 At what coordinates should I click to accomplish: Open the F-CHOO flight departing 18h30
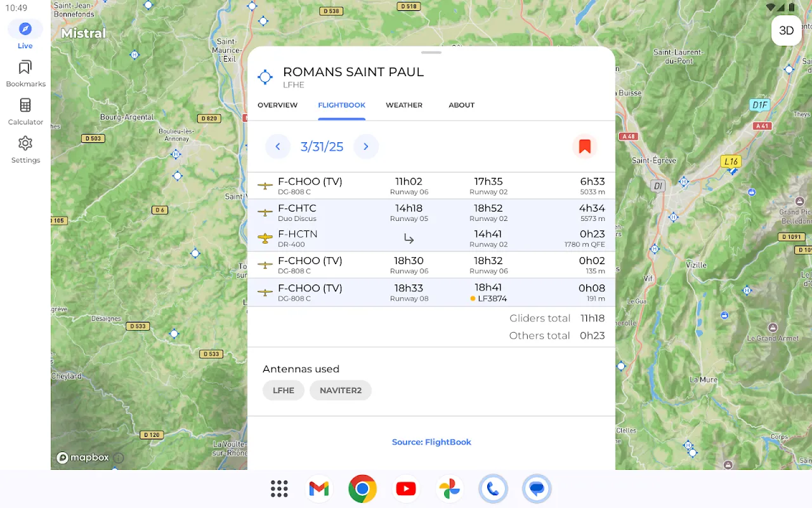click(x=431, y=265)
